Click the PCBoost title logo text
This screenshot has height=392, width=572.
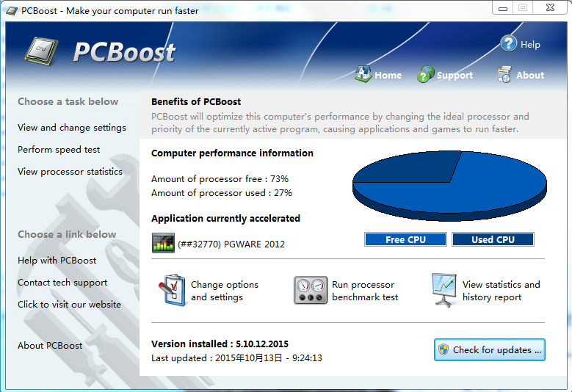[x=124, y=52]
